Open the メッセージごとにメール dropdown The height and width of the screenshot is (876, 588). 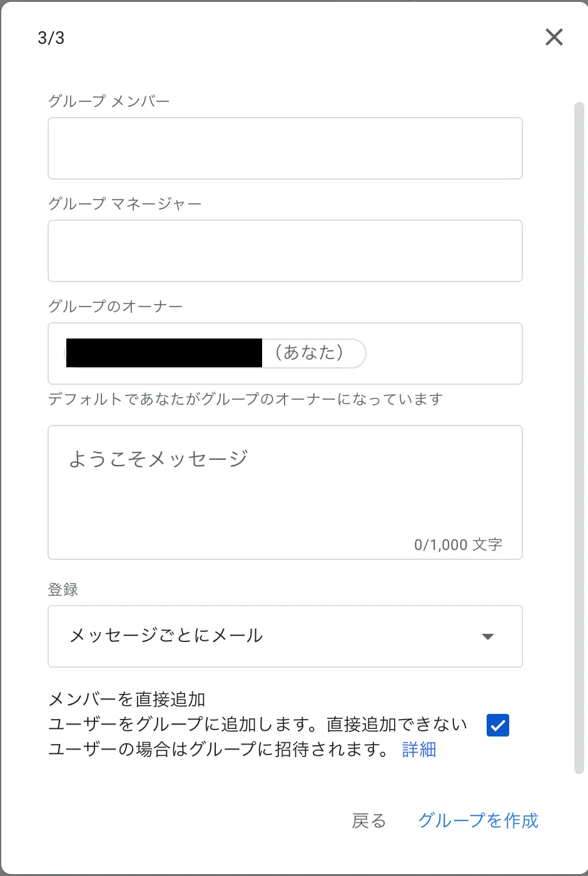[285, 636]
